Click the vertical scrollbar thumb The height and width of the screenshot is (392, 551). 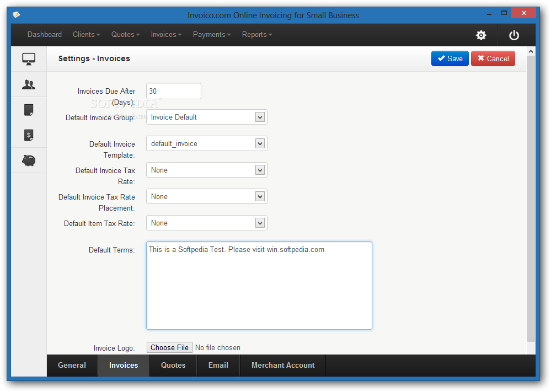531,198
